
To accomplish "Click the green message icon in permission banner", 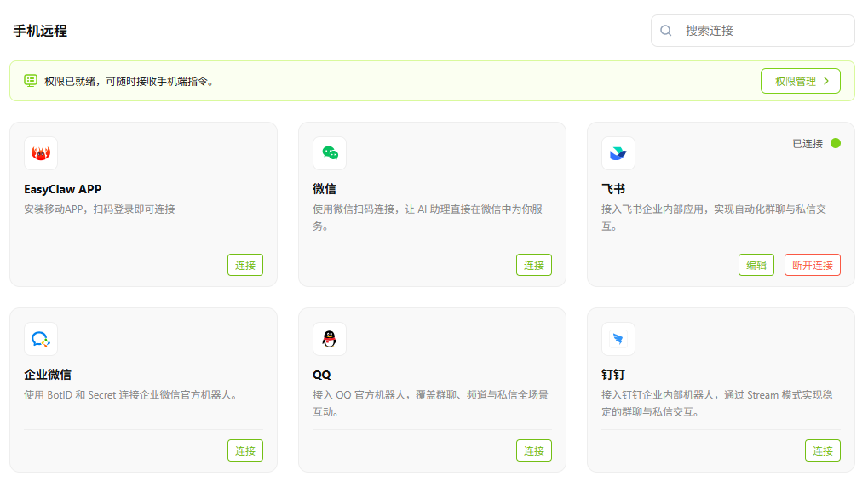I will (31, 81).
